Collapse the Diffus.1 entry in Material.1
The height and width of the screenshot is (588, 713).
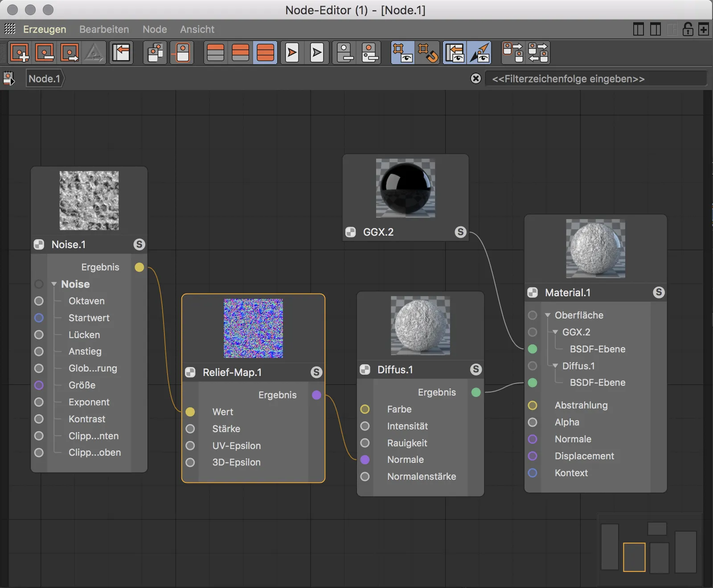point(555,366)
